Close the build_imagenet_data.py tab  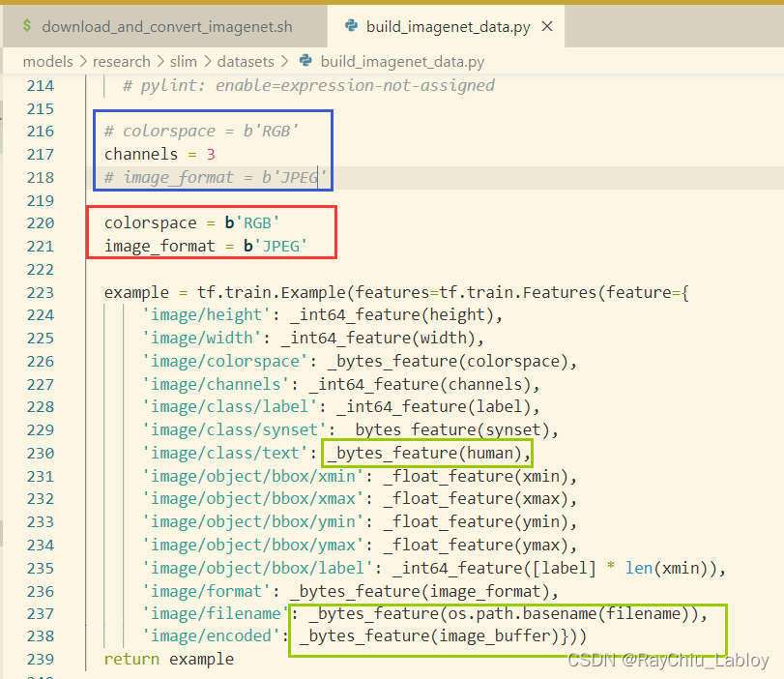(547, 26)
